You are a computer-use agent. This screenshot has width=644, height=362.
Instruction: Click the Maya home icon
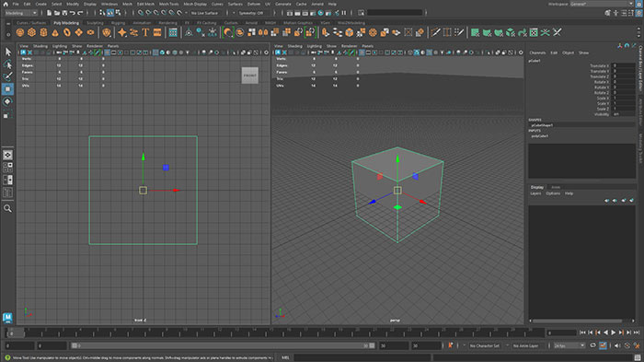(6, 4)
